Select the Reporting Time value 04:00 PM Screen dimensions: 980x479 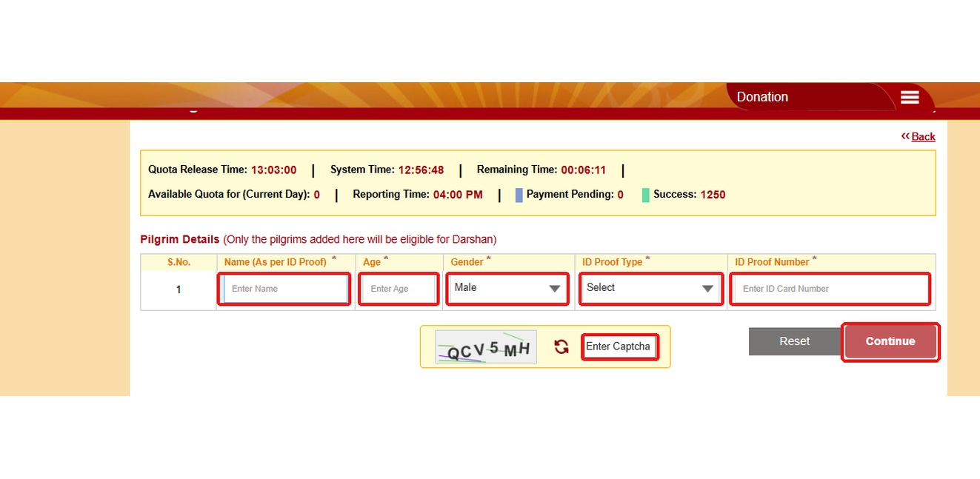458,195
